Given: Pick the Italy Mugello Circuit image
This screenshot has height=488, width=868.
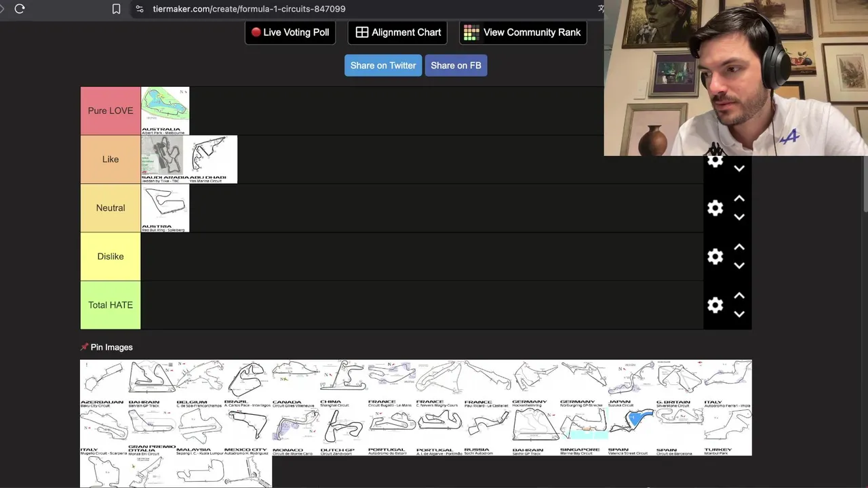Looking at the screenshot, I should pos(104,432).
